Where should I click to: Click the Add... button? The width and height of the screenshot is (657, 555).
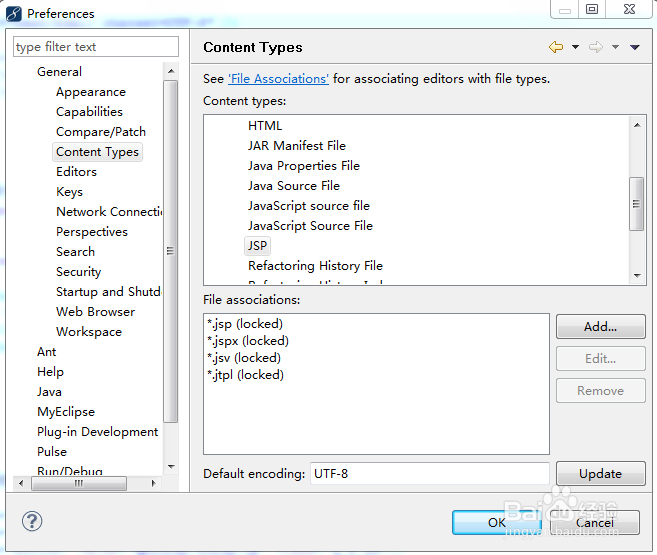(x=600, y=326)
